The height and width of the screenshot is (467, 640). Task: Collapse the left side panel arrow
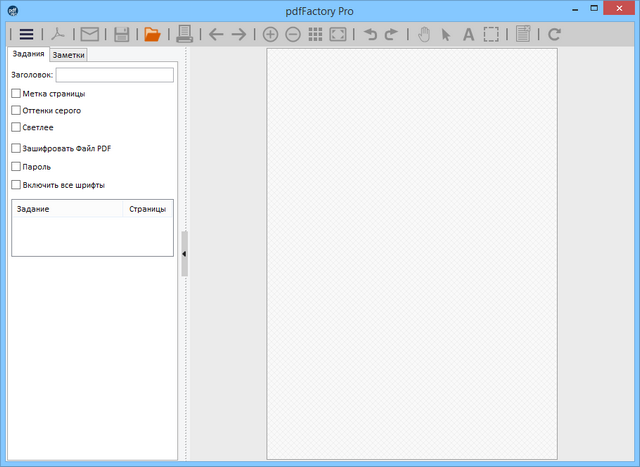coord(184,255)
